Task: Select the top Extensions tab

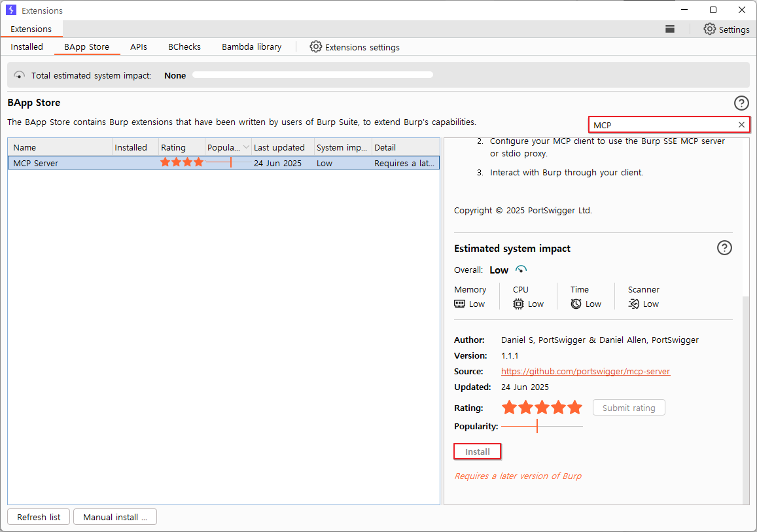Action: [x=31, y=29]
